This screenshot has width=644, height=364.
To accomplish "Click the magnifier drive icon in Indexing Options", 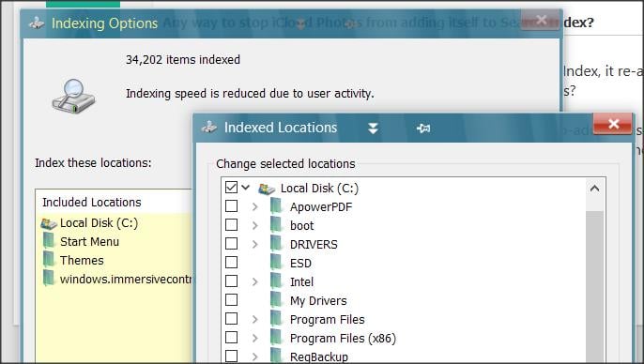I will pos(73,97).
